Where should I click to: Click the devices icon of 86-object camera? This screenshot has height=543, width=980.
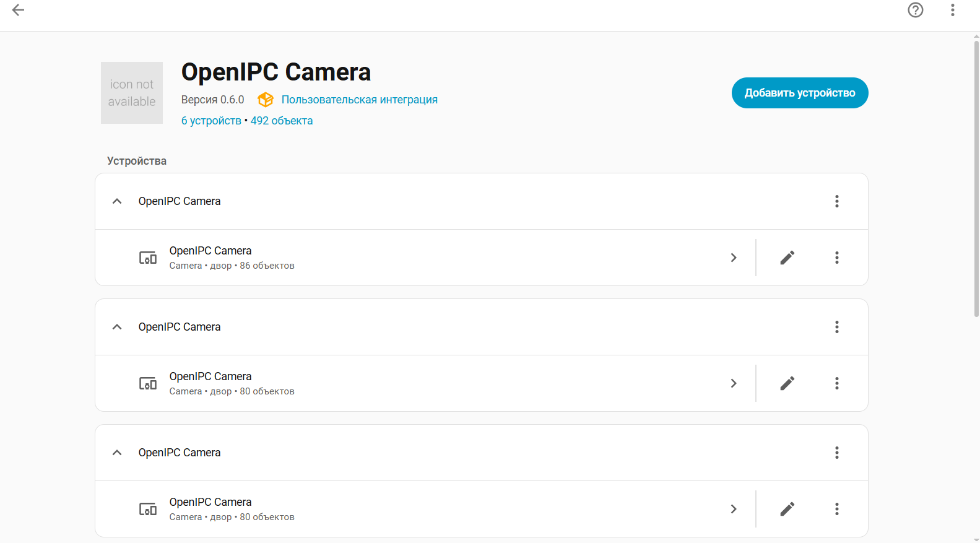pos(148,258)
